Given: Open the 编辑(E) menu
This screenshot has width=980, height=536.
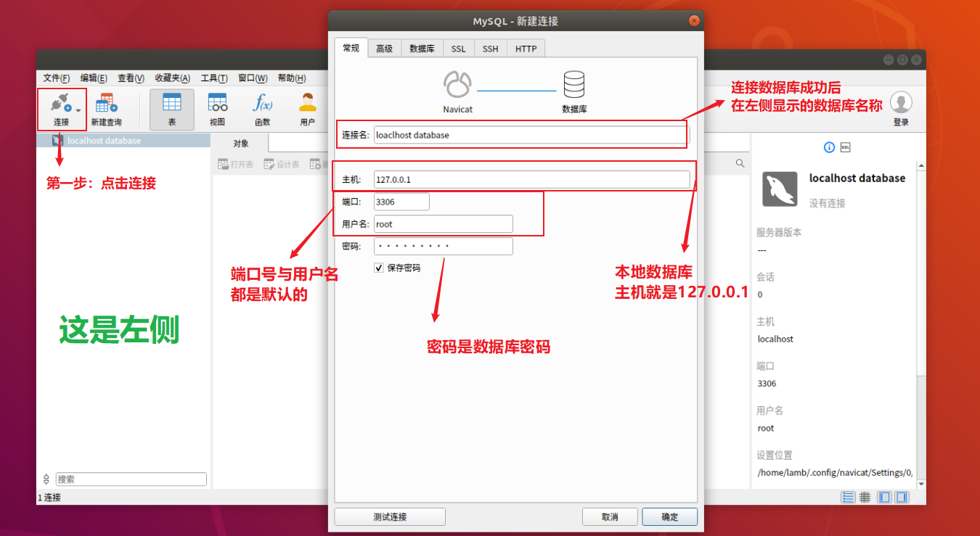Looking at the screenshot, I should click(x=94, y=78).
